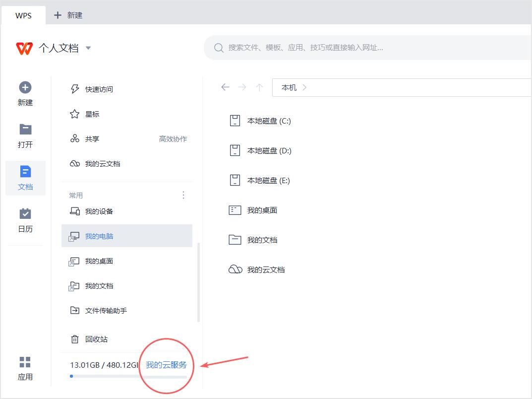Open 本地磁盘 (D:) text row
Image resolution: width=532 pixels, height=399 pixels.
click(269, 151)
